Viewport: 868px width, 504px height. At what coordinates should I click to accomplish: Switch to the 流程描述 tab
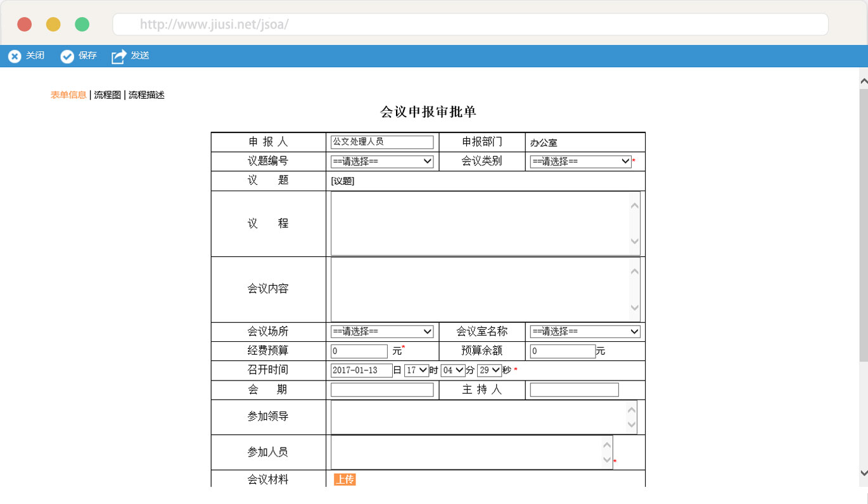click(146, 95)
